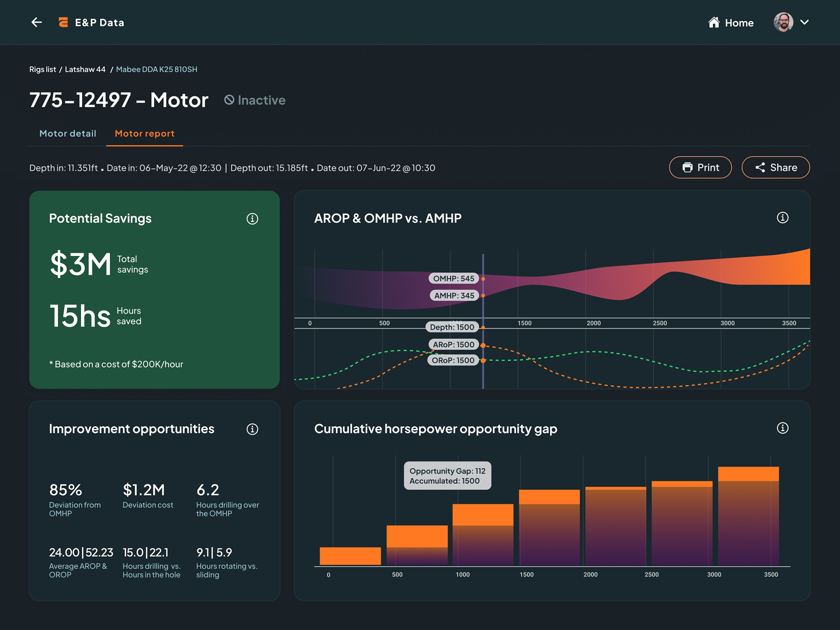
Task: Click the E&P Data logo icon
Action: tap(64, 23)
